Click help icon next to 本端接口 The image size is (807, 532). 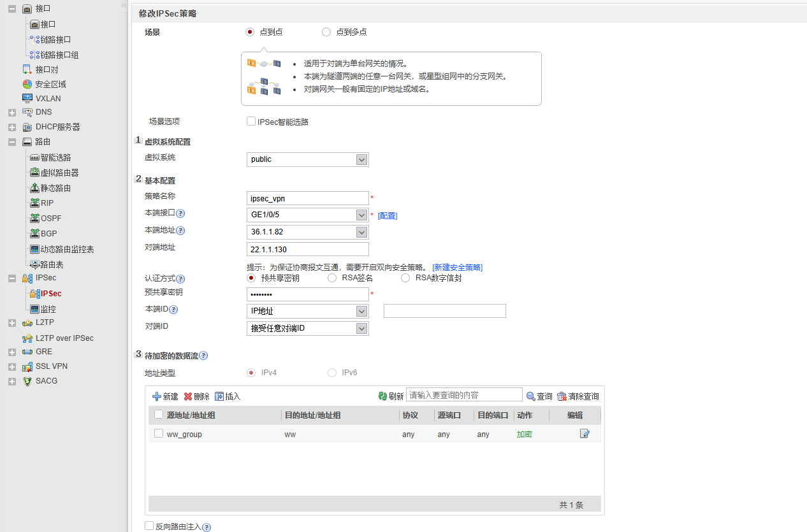pos(180,213)
